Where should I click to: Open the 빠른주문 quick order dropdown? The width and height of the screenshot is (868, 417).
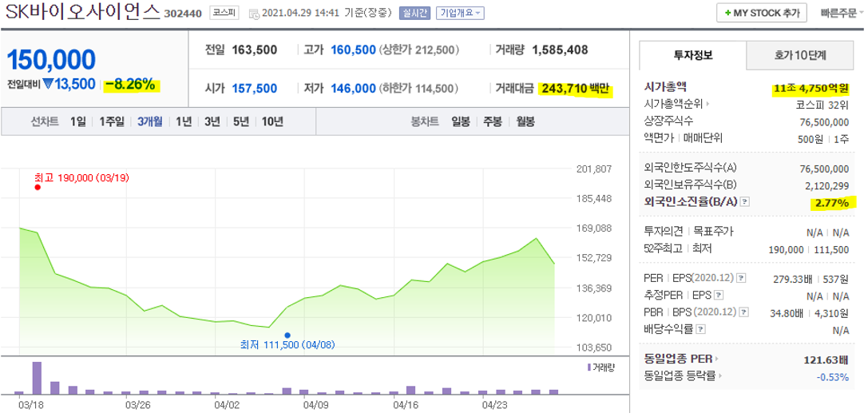[842, 14]
